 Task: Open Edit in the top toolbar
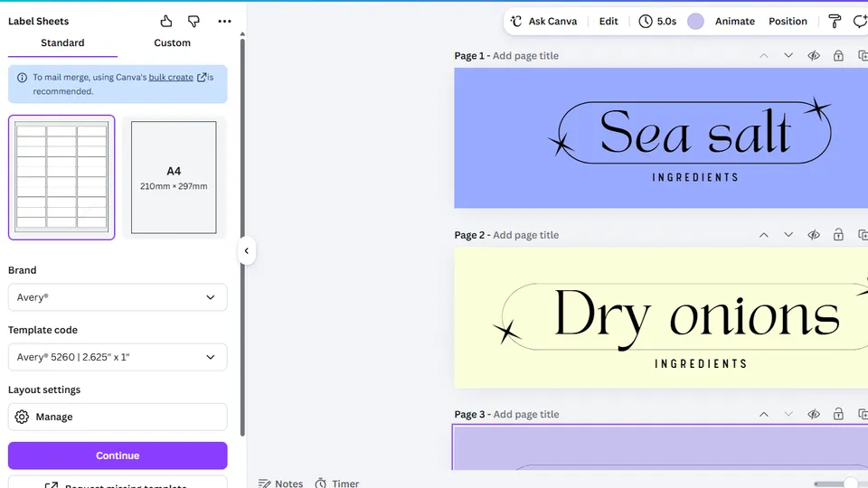pyautogui.click(x=609, y=21)
